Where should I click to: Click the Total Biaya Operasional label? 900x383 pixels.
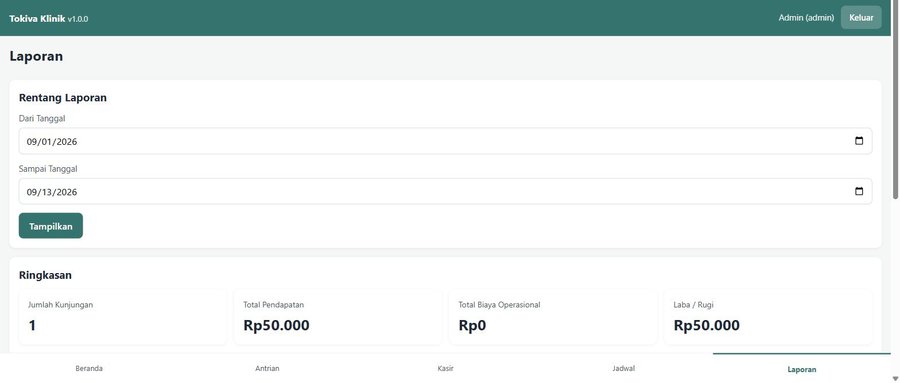[x=499, y=305]
